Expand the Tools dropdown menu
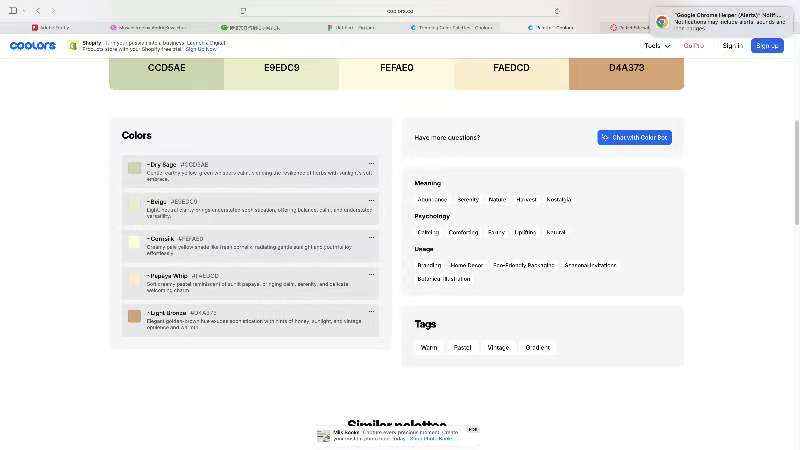Image resolution: width=800 pixels, height=450 pixels. pyautogui.click(x=657, y=45)
